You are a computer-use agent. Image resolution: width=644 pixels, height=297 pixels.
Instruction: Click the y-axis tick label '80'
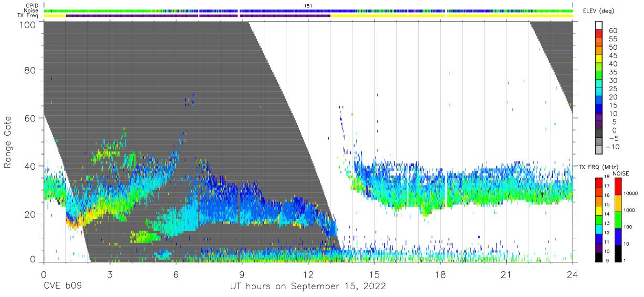click(30, 70)
